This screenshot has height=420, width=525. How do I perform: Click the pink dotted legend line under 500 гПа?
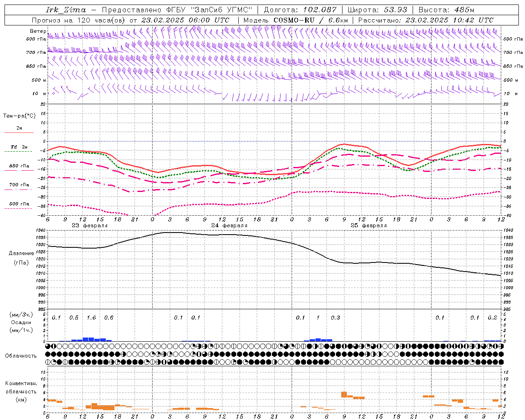click(x=18, y=209)
